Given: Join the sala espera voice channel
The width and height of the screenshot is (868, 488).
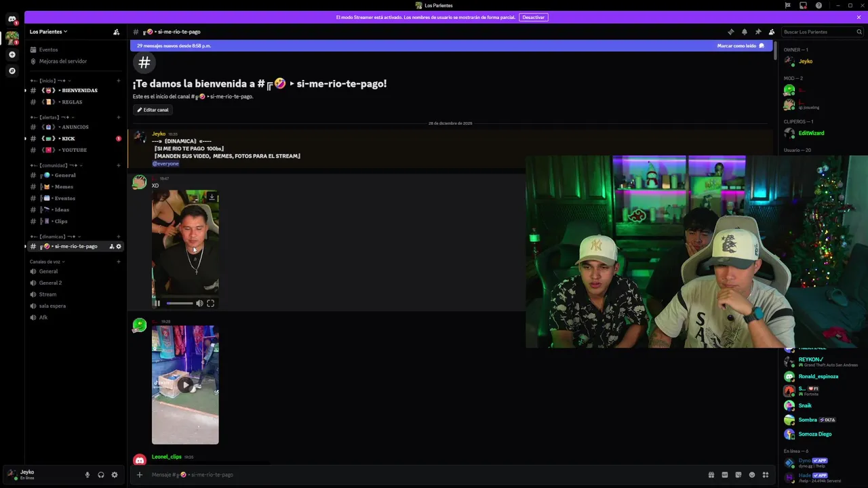Looking at the screenshot, I should pyautogui.click(x=75, y=306).
